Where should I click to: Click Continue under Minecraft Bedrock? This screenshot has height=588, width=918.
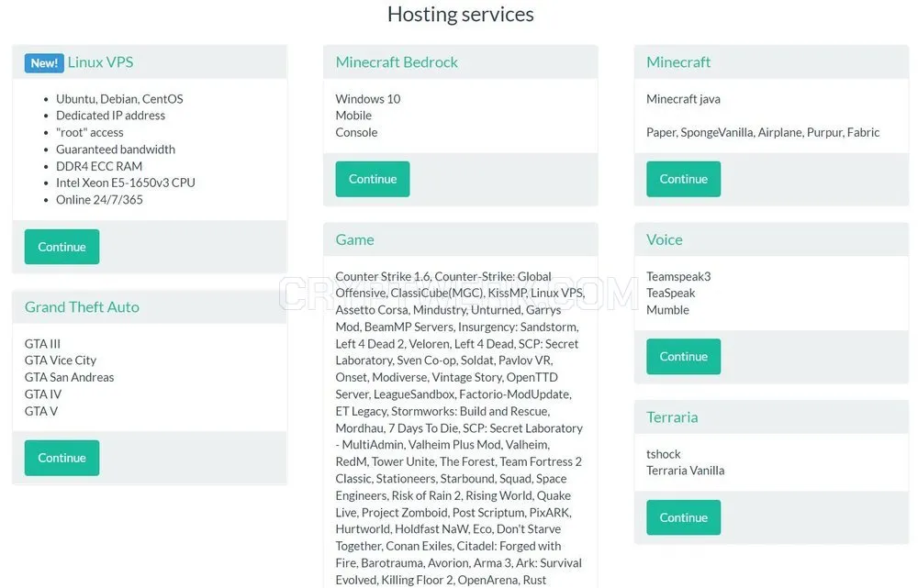click(x=373, y=179)
